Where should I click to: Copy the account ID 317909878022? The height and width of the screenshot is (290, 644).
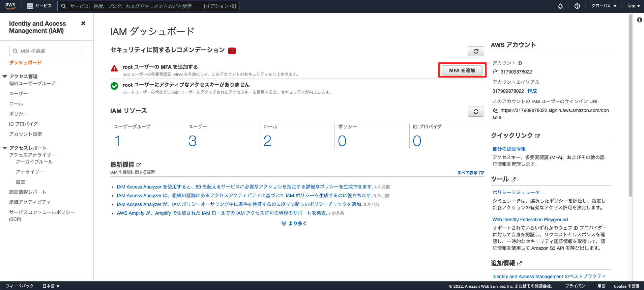pyautogui.click(x=495, y=72)
